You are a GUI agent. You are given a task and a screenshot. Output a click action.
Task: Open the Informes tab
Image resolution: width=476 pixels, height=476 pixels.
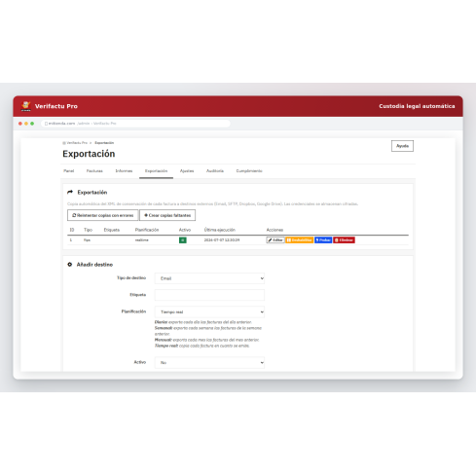coord(124,171)
